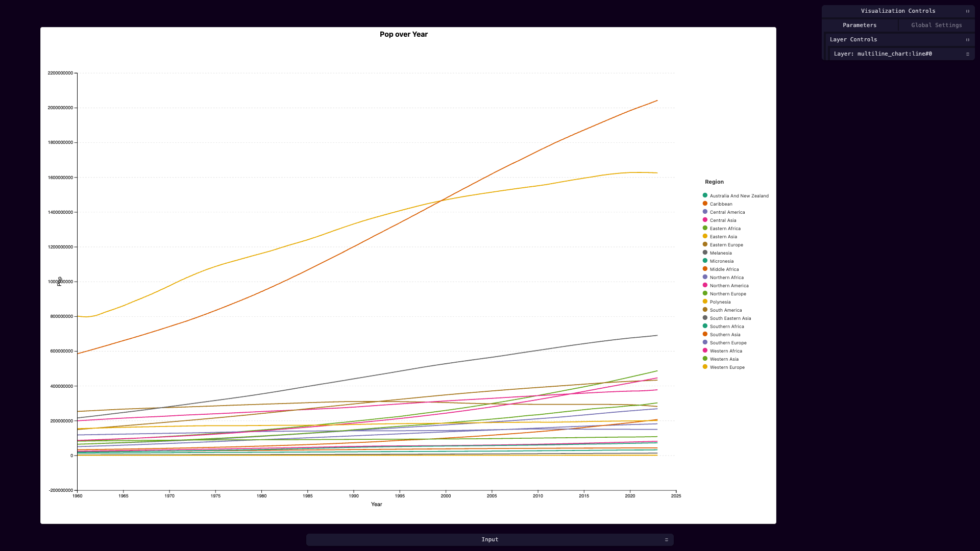Image resolution: width=980 pixels, height=551 pixels.
Task: Select the Northern Africa legend entry
Action: [723, 278]
